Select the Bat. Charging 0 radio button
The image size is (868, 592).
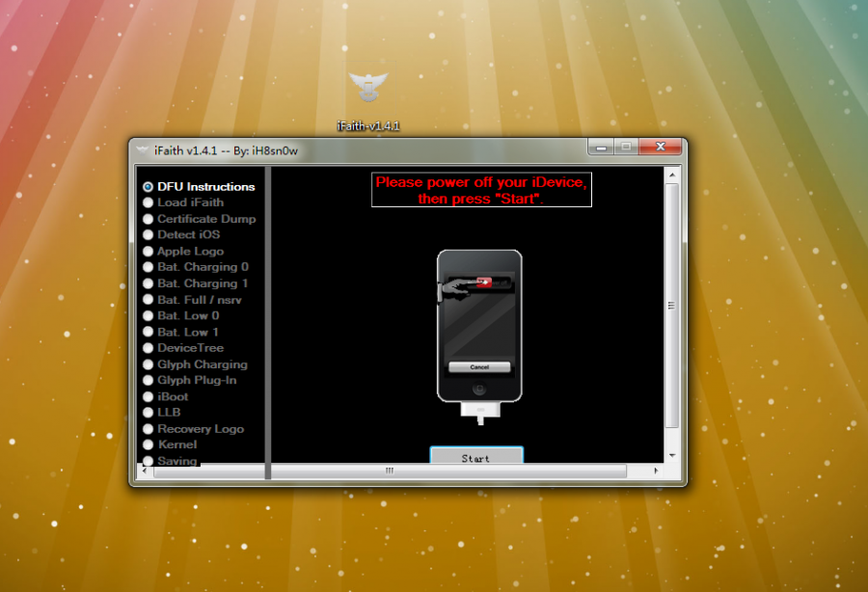point(148,267)
